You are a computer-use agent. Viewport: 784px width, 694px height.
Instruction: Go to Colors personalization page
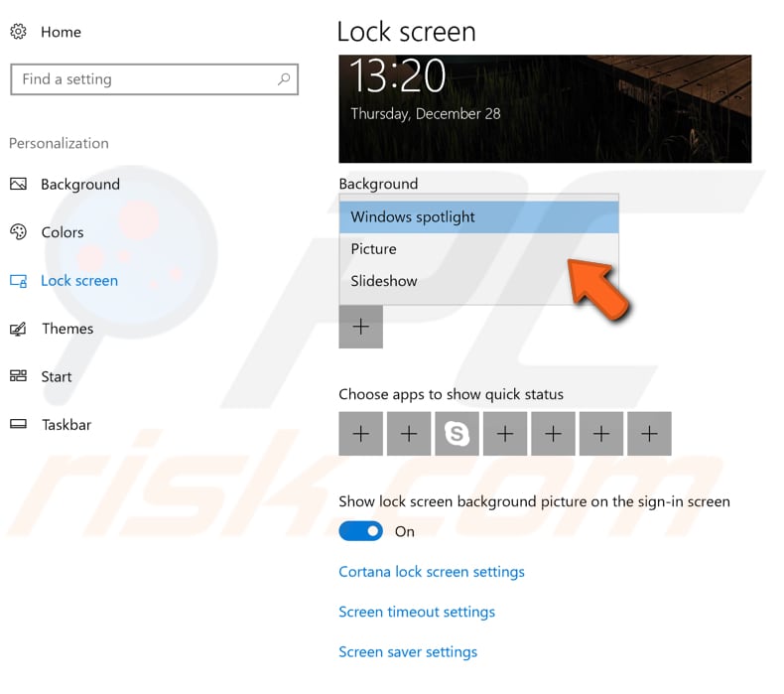click(63, 232)
